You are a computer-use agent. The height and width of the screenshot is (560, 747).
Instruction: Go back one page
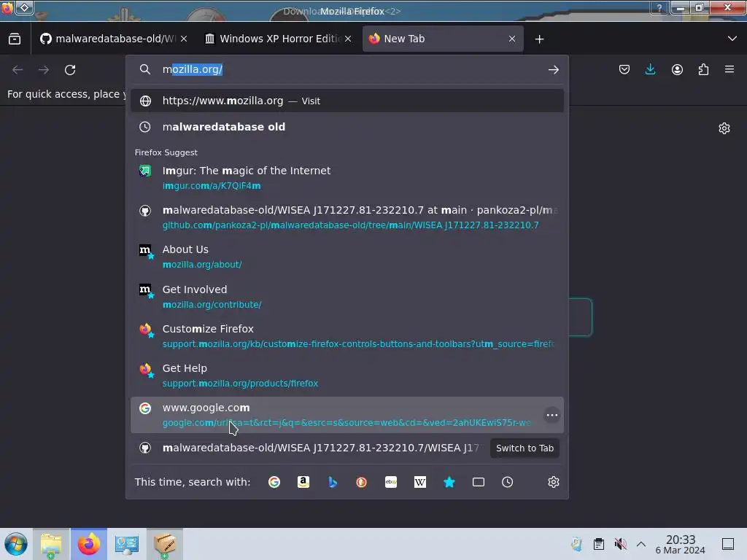pos(18,69)
